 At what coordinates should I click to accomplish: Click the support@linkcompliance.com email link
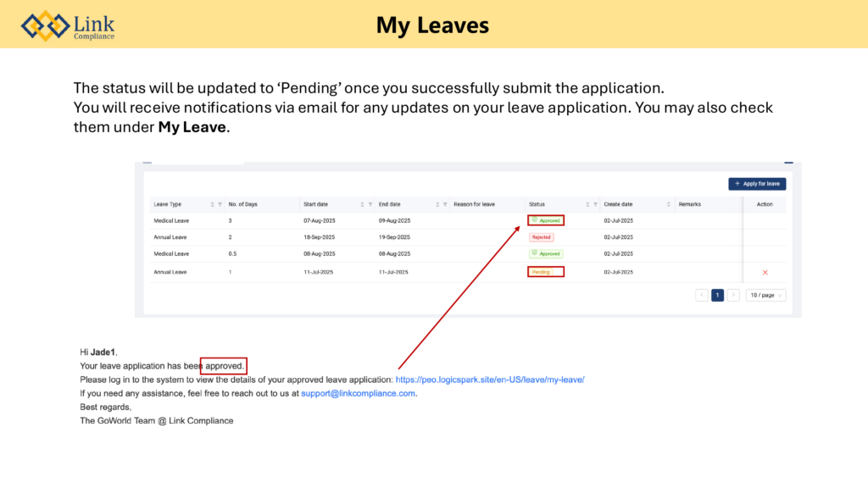[x=358, y=393]
